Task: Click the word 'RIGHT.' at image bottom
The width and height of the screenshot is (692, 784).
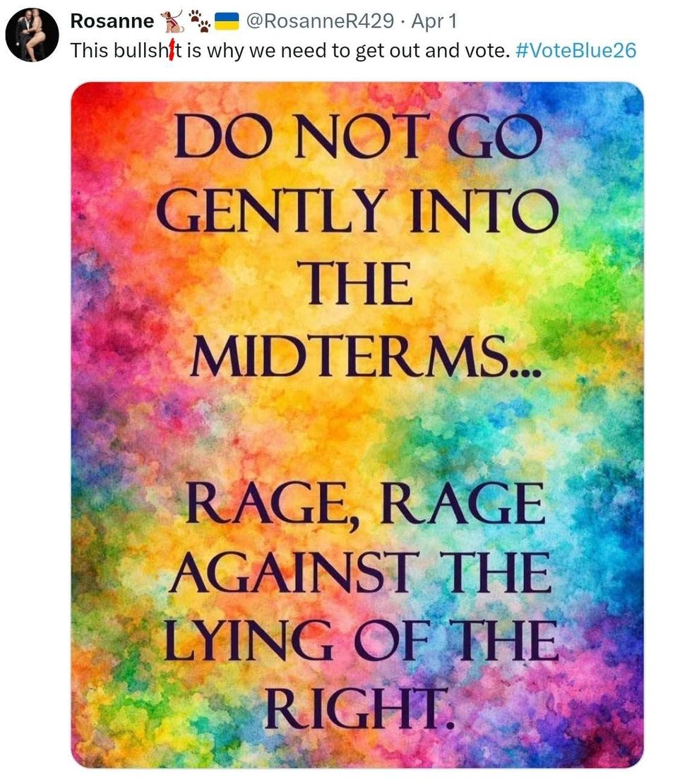Action: coord(359,708)
